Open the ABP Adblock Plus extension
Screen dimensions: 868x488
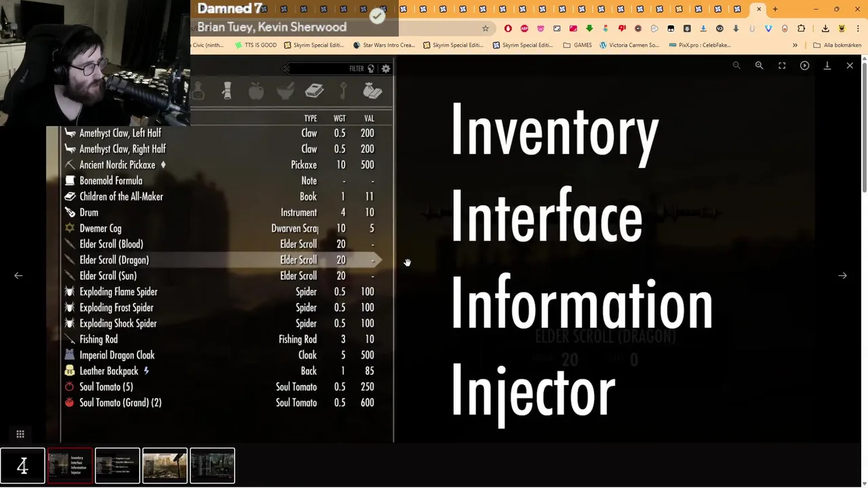[524, 28]
